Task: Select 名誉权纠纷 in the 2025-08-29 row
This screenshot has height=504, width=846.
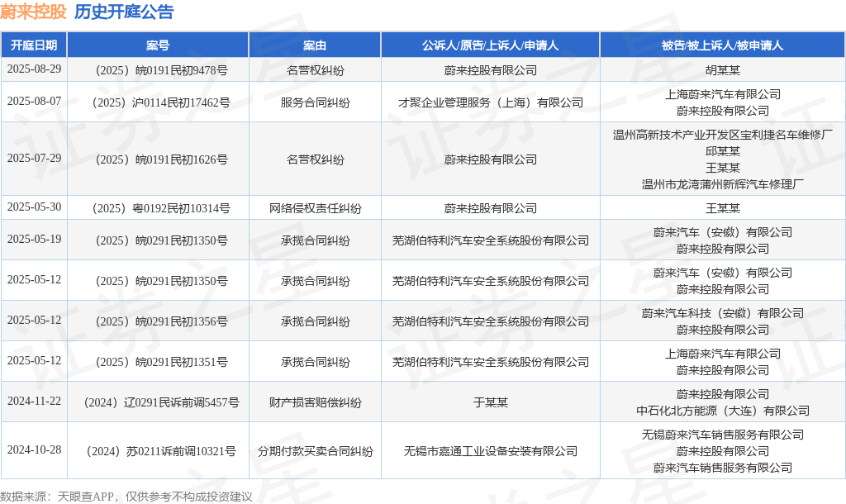Action: (x=315, y=70)
